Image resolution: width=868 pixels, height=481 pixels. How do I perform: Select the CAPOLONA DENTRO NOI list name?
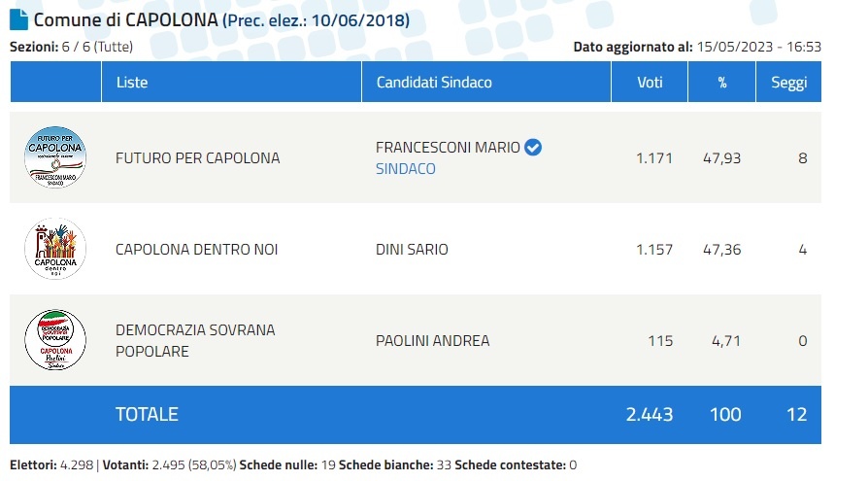(196, 250)
